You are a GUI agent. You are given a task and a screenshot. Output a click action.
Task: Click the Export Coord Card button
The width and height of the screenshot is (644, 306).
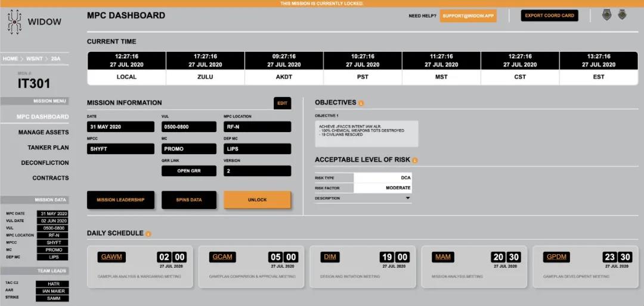click(549, 15)
